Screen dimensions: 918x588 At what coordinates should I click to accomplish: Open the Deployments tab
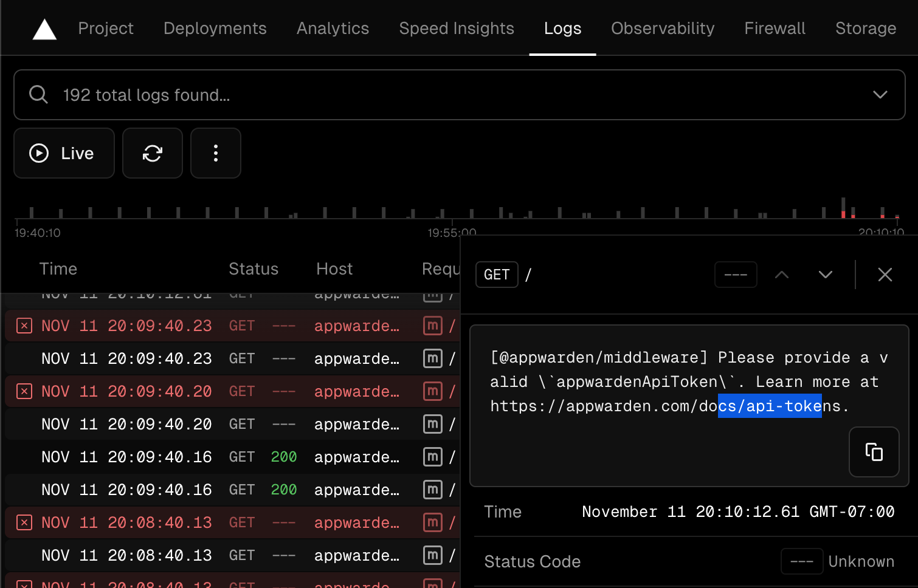point(215,28)
